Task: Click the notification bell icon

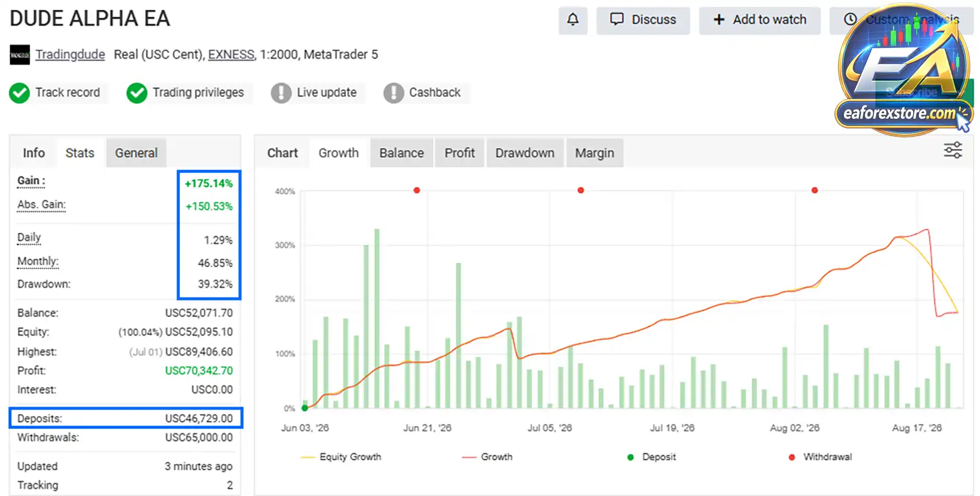Action: pyautogui.click(x=573, y=20)
